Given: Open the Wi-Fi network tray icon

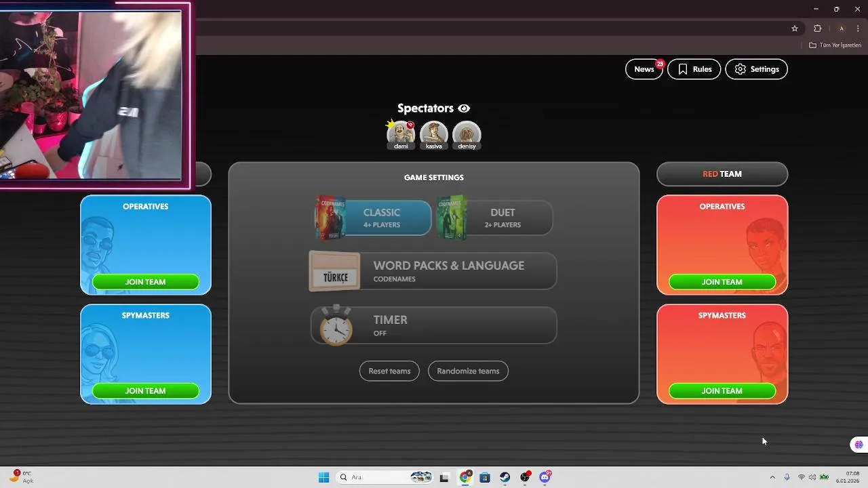Looking at the screenshot, I should tap(802, 477).
